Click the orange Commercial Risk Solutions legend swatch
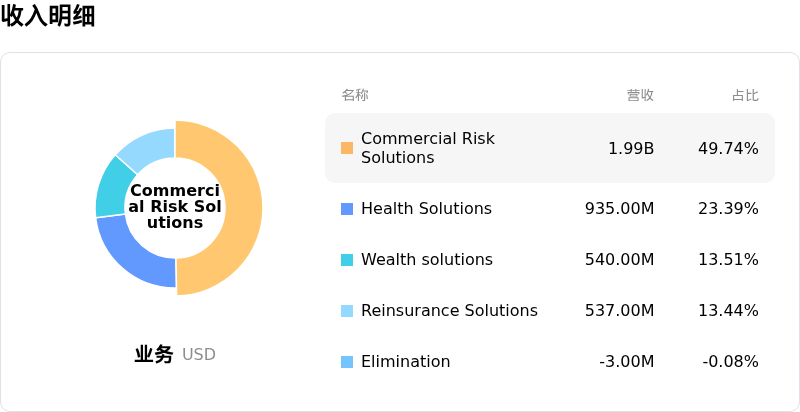 tap(347, 148)
